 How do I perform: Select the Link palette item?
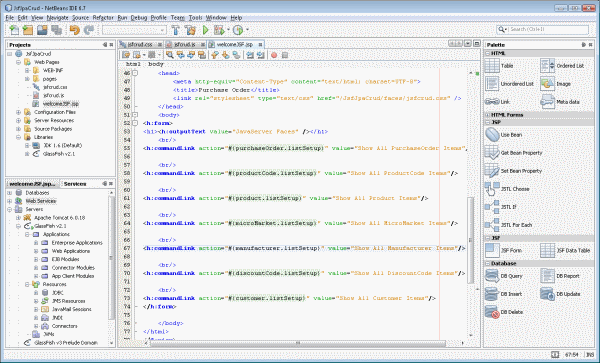[x=497, y=102]
